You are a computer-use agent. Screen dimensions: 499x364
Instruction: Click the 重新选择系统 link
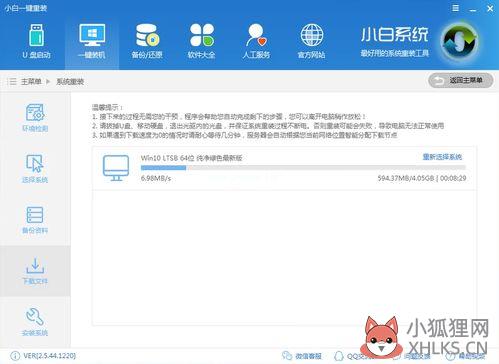(x=442, y=157)
